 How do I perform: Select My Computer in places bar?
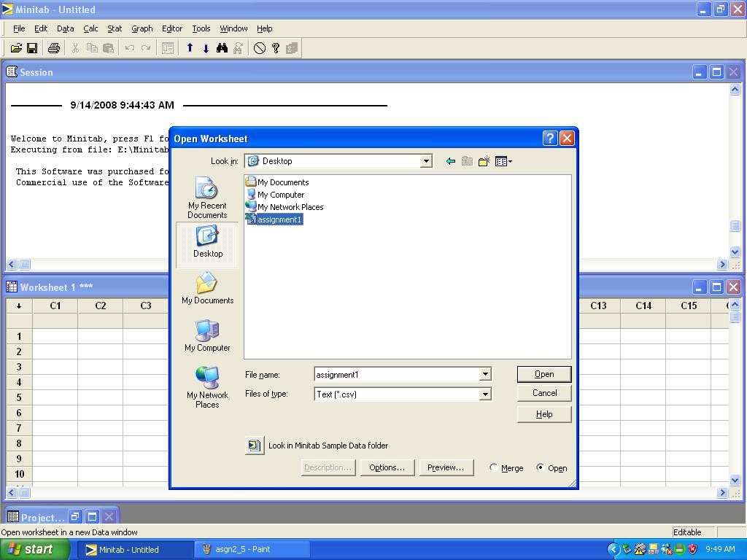tap(207, 335)
